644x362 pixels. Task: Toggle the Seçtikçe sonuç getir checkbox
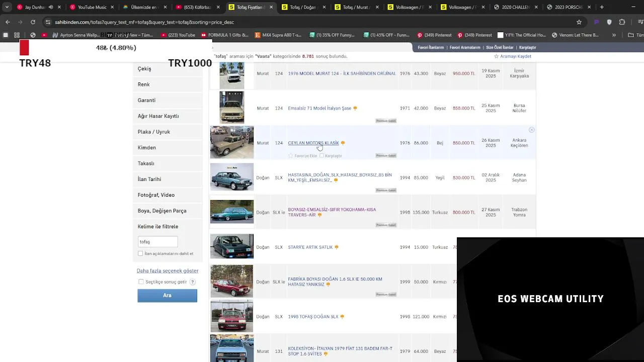click(141, 282)
